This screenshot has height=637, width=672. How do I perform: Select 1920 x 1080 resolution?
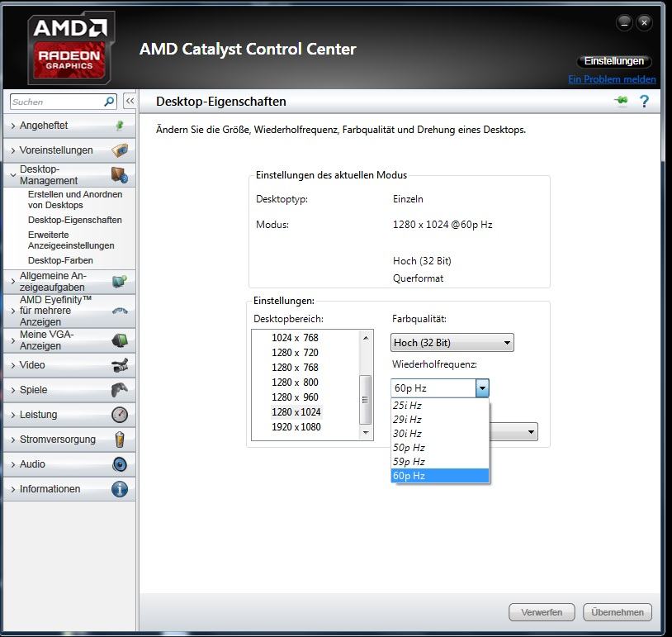[296, 427]
